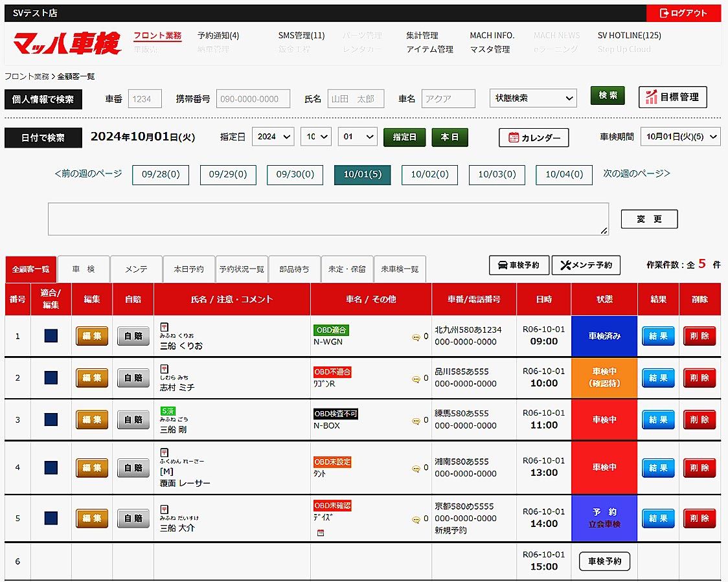Viewport: 728px width, 582px height.
Task: Open 車検予約 with the car icon
Action: (x=519, y=265)
